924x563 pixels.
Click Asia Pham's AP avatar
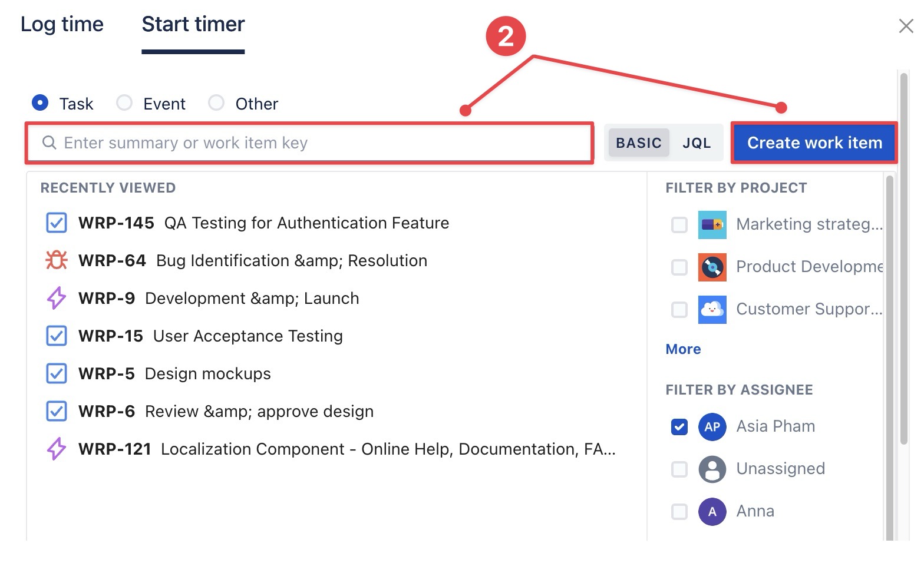712,426
